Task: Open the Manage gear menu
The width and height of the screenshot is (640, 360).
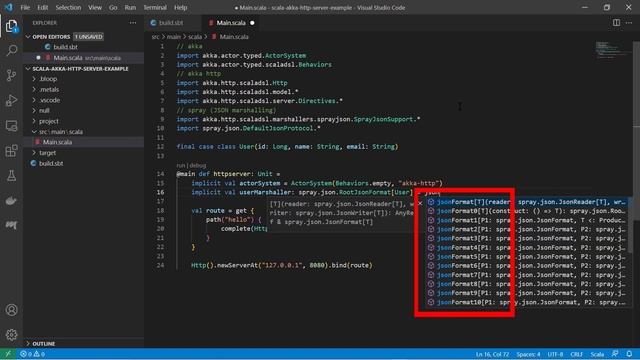Action: (11, 335)
